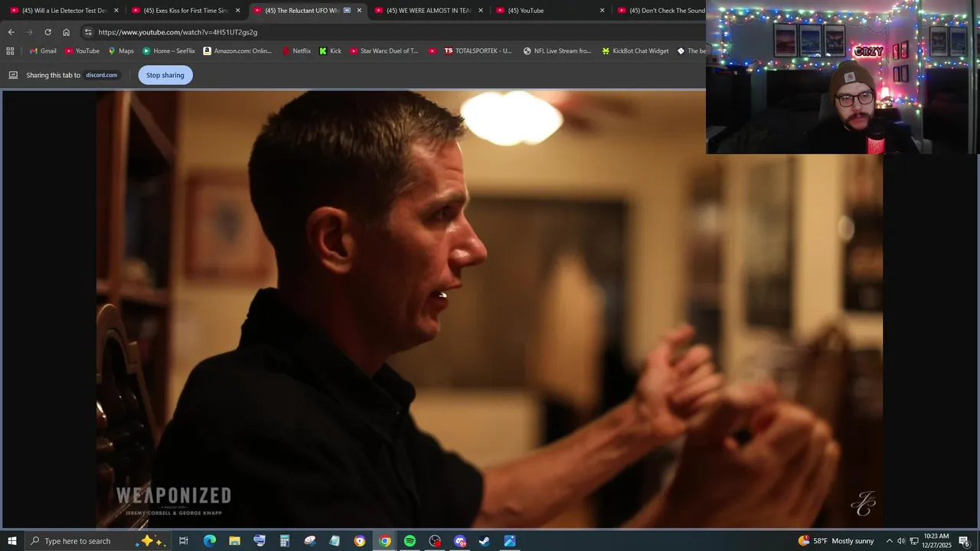980x551 pixels.
Task: Switch to Exes Kiss for First Time tab
Action: [184, 11]
